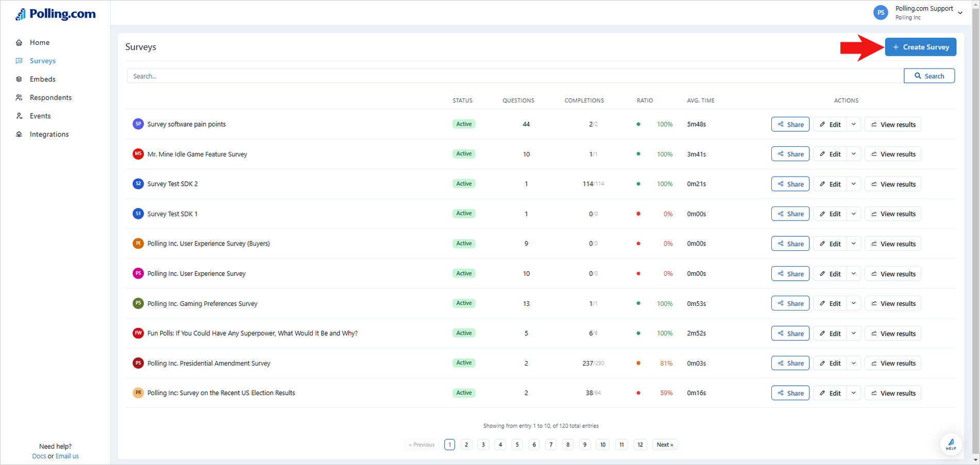Click the AVG. TIME column header
Viewport: 980px width, 465px height.
(700, 100)
